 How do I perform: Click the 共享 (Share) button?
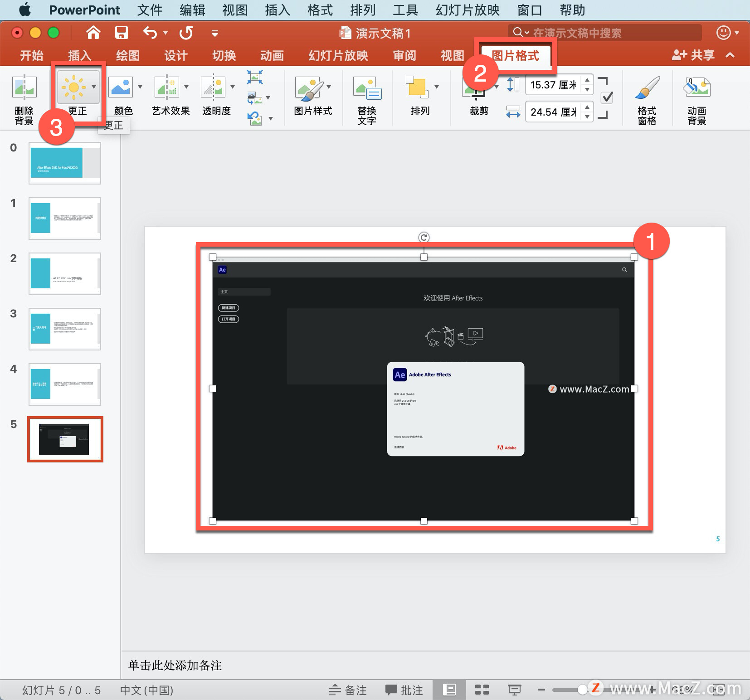[x=693, y=55]
